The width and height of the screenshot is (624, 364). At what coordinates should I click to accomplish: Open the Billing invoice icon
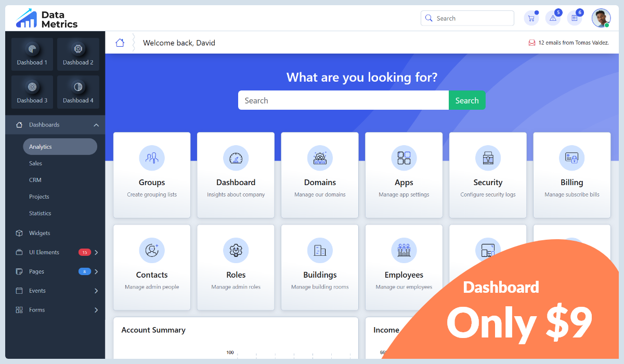point(571,158)
